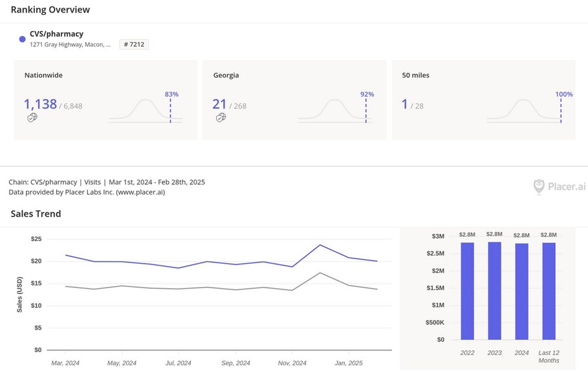The height and width of the screenshot is (380, 588).
Task: Click the truncated 1271 Gray Highway address
Action: pyautogui.click(x=70, y=45)
